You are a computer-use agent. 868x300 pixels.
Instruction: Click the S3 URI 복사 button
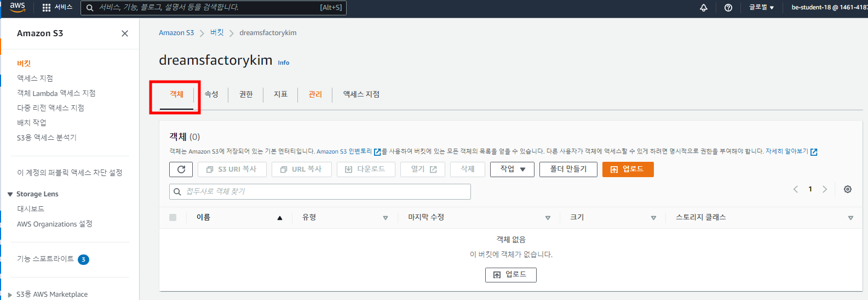click(232, 169)
